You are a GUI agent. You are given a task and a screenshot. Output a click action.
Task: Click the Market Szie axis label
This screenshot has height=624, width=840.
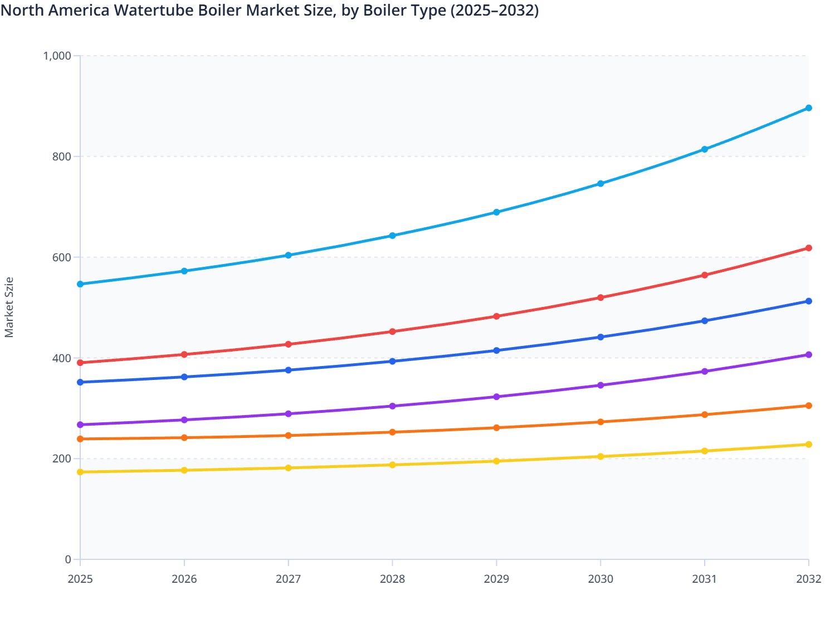tap(10, 306)
